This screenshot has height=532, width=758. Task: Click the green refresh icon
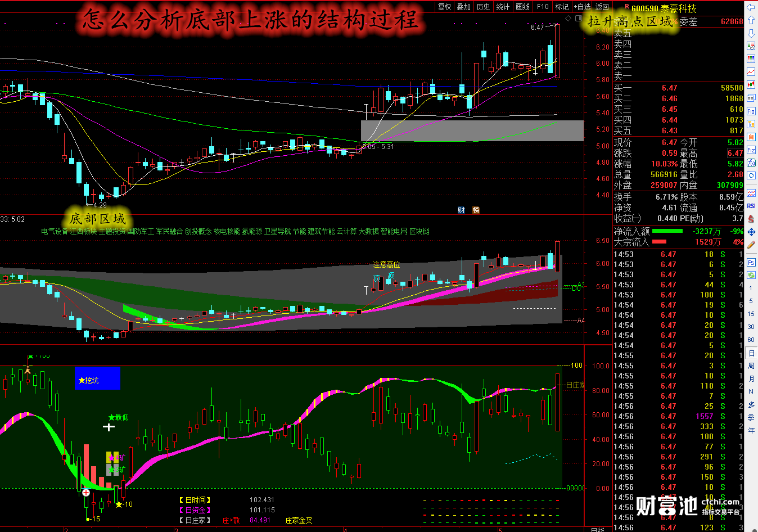click(751, 275)
